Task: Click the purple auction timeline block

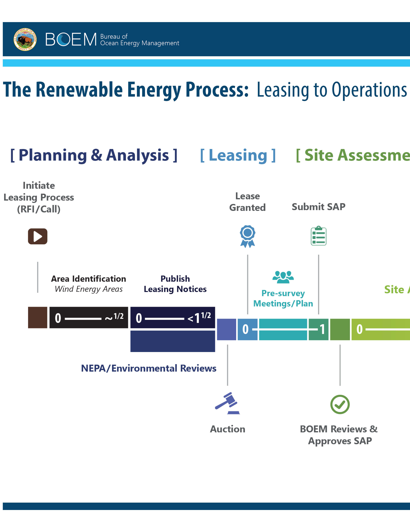Action: pos(227,329)
